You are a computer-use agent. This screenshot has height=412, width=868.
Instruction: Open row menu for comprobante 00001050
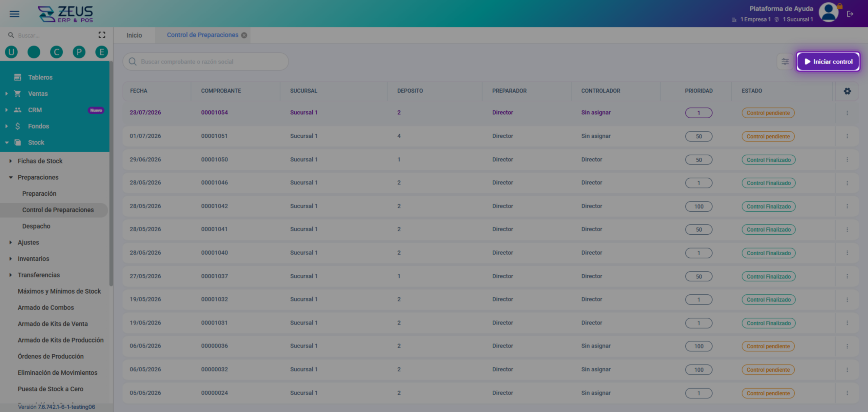pyautogui.click(x=847, y=159)
